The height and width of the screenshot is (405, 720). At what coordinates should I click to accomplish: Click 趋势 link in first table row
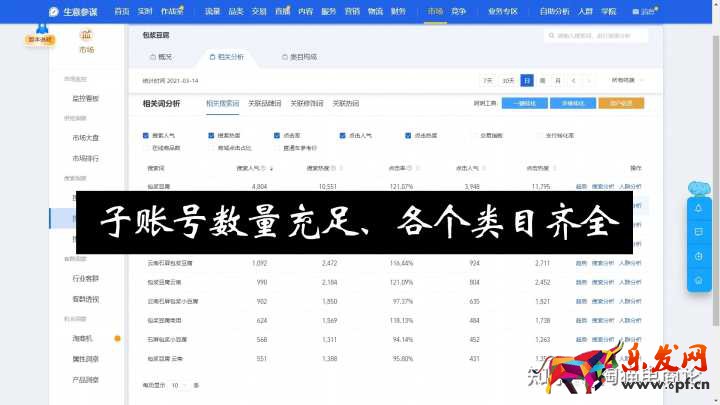click(x=581, y=186)
